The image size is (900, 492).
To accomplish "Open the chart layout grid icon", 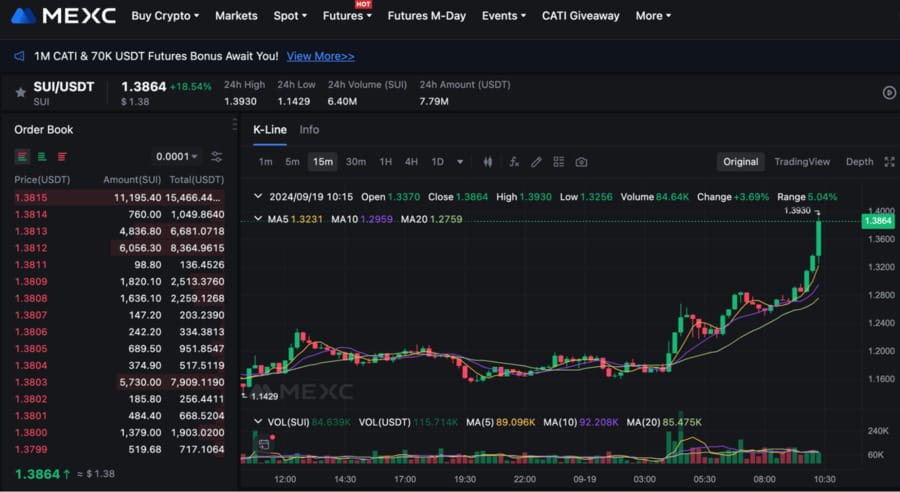I will point(558,162).
